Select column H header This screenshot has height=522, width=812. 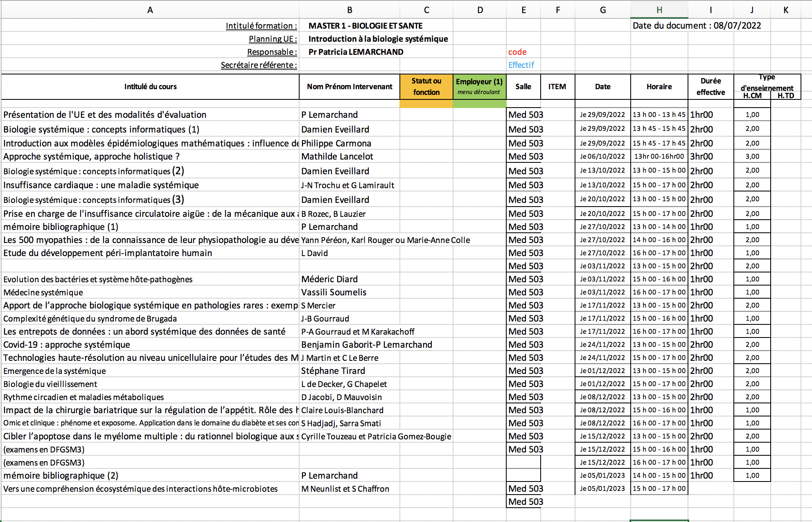[x=659, y=10]
